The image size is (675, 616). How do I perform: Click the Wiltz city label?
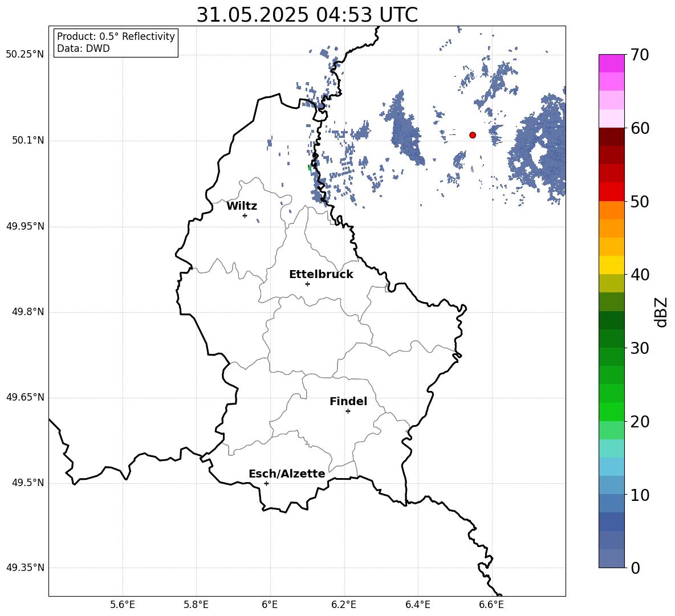[242, 206]
